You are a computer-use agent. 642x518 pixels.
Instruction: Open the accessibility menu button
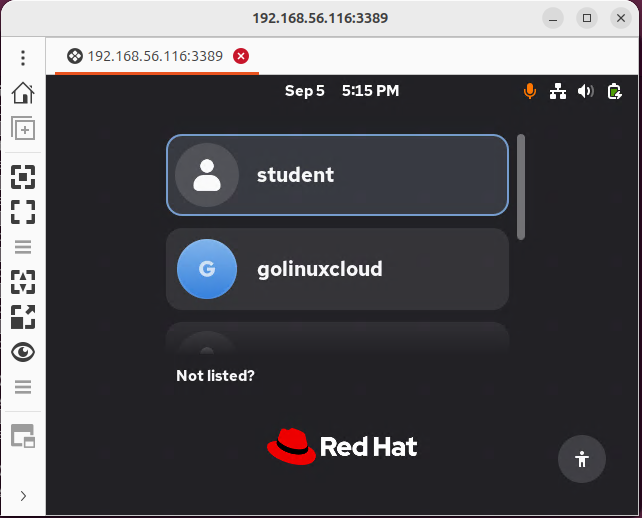[x=581, y=459]
